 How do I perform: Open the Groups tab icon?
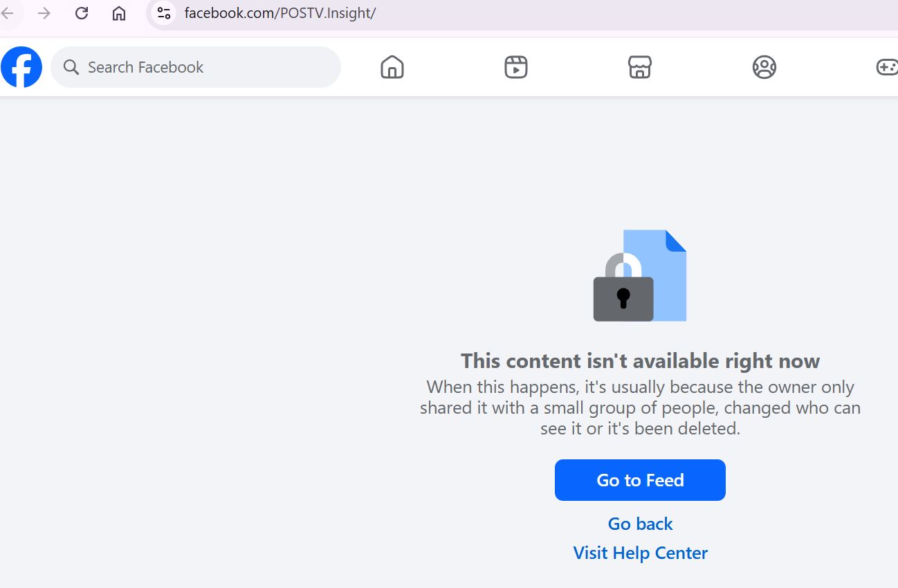coord(764,67)
